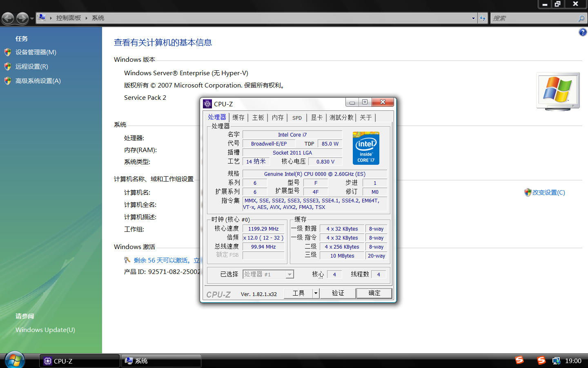Click the 代号 value Broadwell-E/EP
Image resolution: width=588 pixels, height=368 pixels.
(x=269, y=144)
